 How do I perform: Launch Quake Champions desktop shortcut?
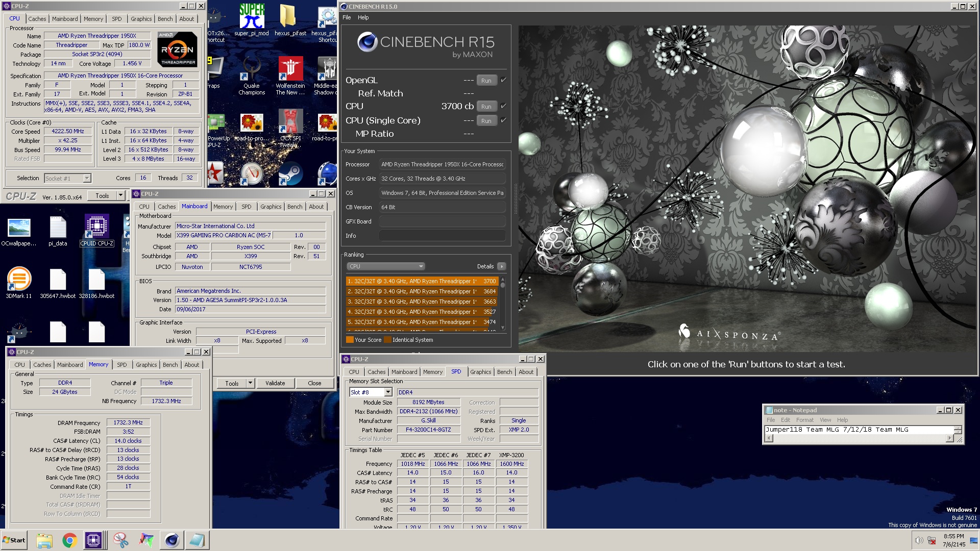tap(252, 76)
